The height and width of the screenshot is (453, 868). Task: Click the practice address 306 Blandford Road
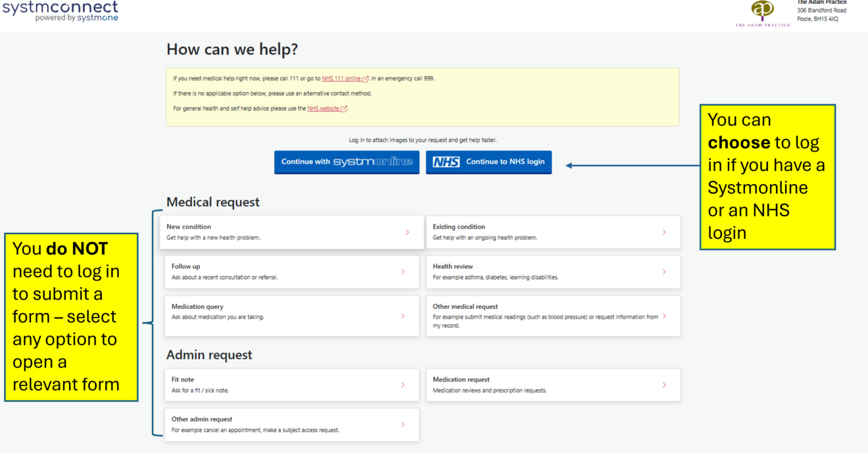821,11
